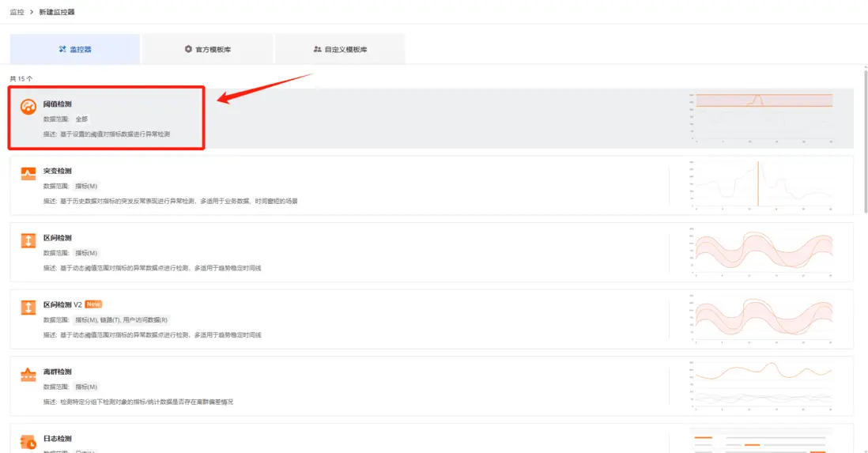Go to 监控 breadcrumb link

(17, 12)
